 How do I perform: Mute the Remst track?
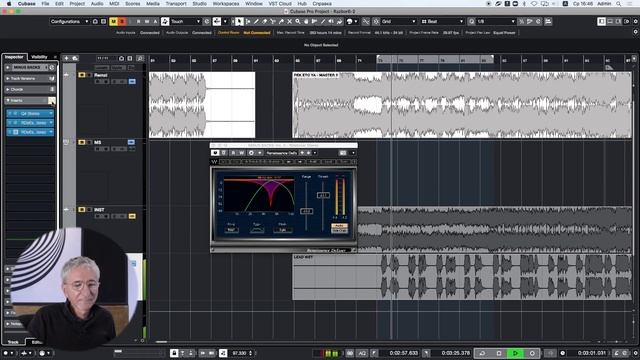tap(82, 75)
